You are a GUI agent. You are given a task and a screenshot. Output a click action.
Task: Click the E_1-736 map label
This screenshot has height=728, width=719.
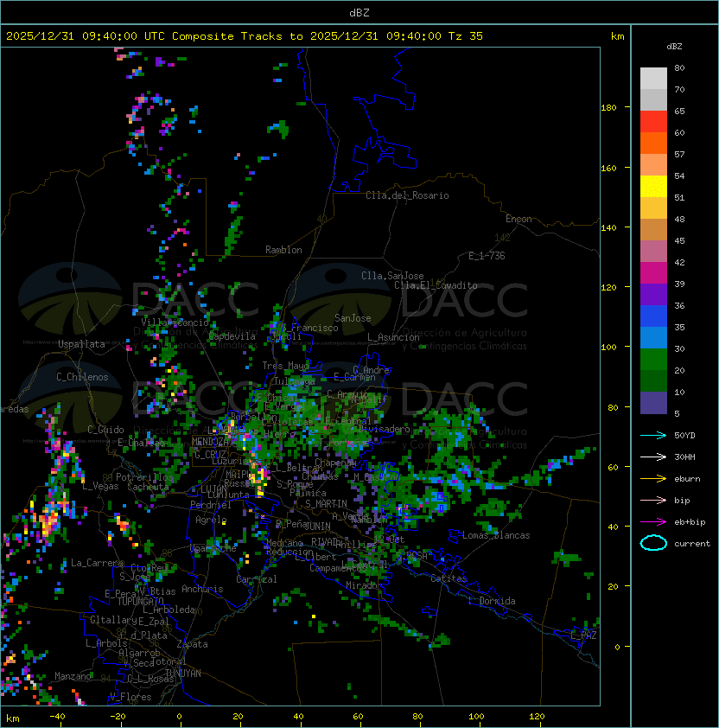point(487,255)
